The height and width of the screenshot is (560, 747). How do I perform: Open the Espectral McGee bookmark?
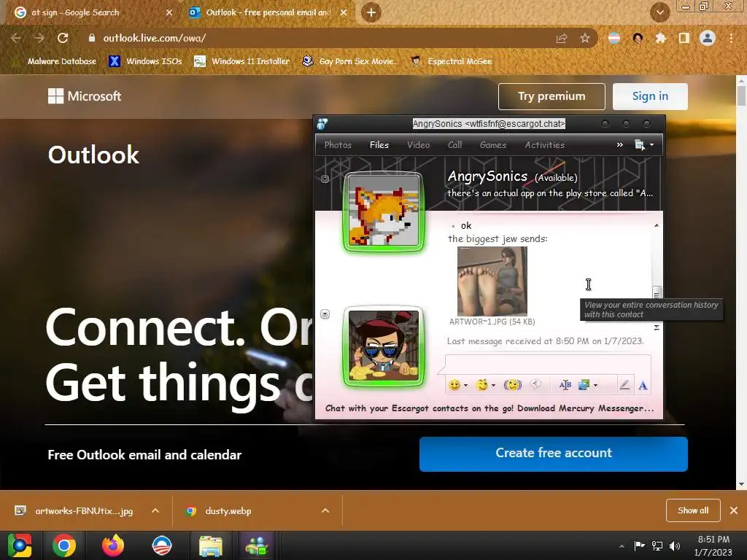tap(452, 61)
